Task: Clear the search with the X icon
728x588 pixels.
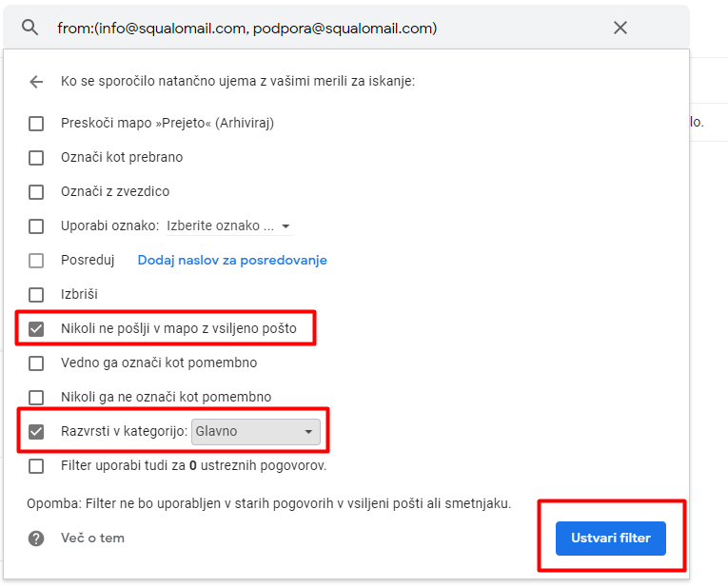Action: click(620, 28)
